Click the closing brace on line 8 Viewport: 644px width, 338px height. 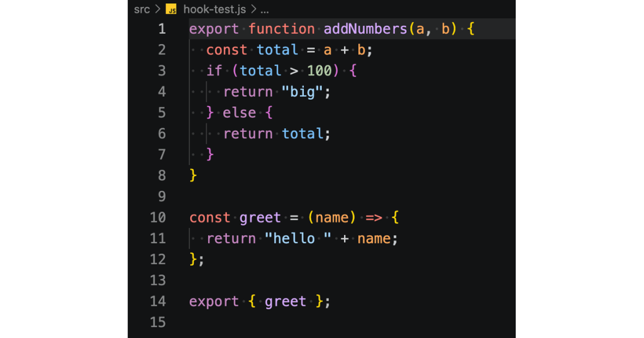click(193, 175)
